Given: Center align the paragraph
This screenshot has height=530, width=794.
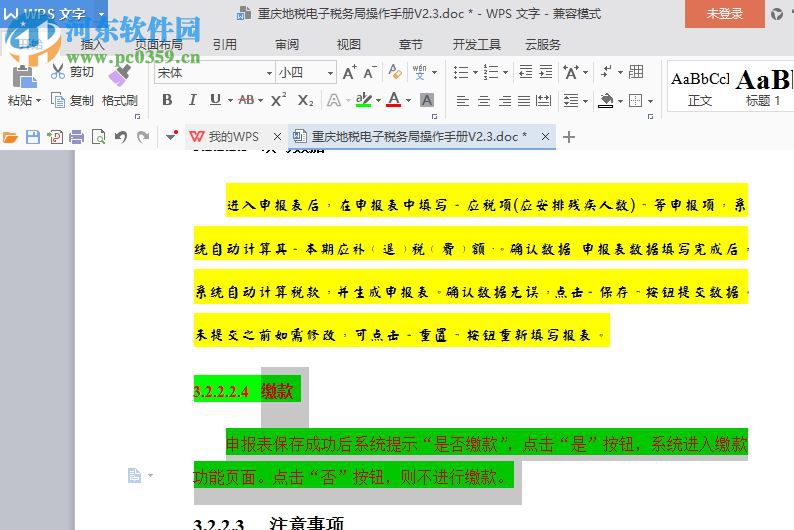Looking at the screenshot, I should (484, 101).
